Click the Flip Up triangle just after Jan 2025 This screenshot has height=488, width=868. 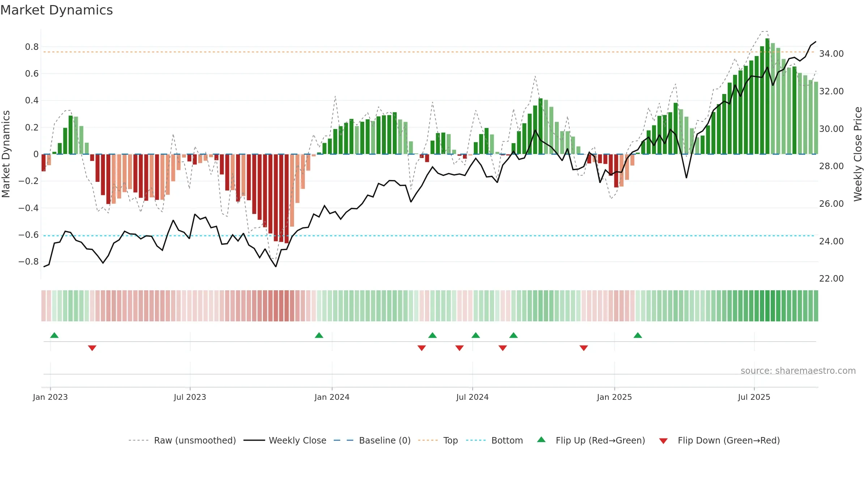click(638, 335)
